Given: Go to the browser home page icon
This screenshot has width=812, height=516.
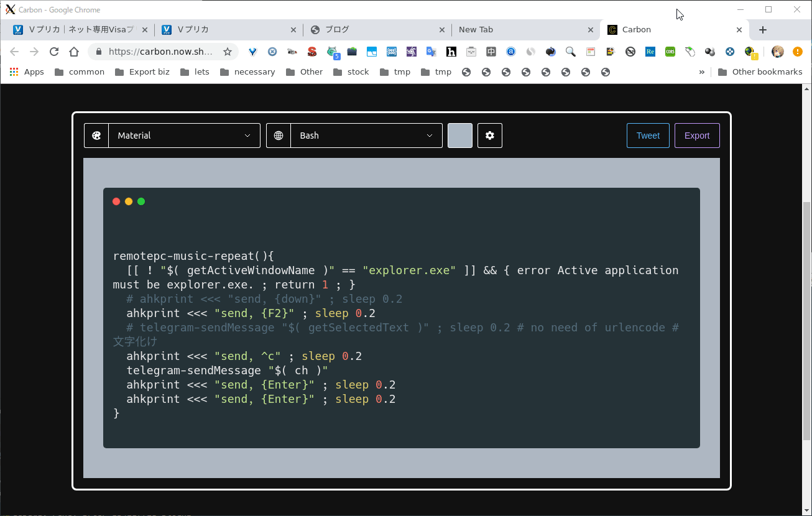Looking at the screenshot, I should click(x=74, y=52).
